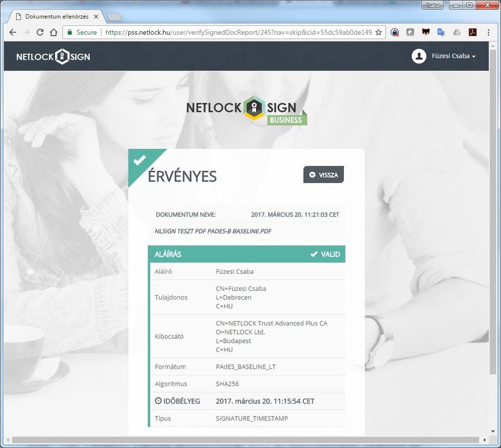Click the Tulajdonos row label
The height and width of the screenshot is (448, 501).
coord(171,297)
